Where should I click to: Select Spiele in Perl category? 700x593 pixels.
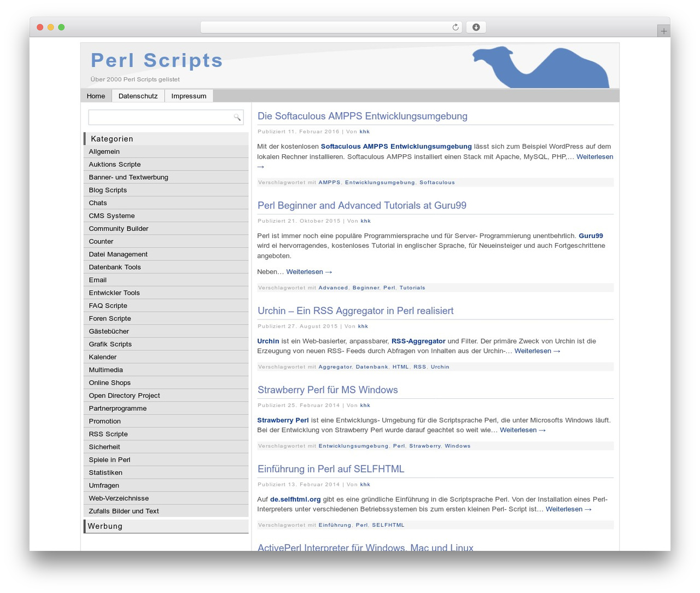click(166, 460)
